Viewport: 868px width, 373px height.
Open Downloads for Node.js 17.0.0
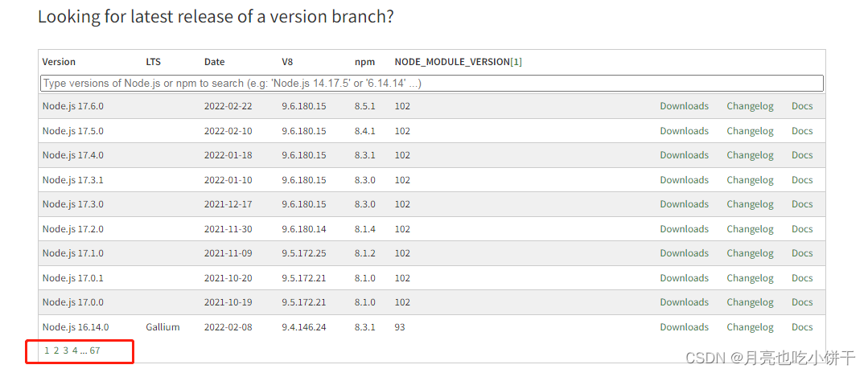pos(685,302)
